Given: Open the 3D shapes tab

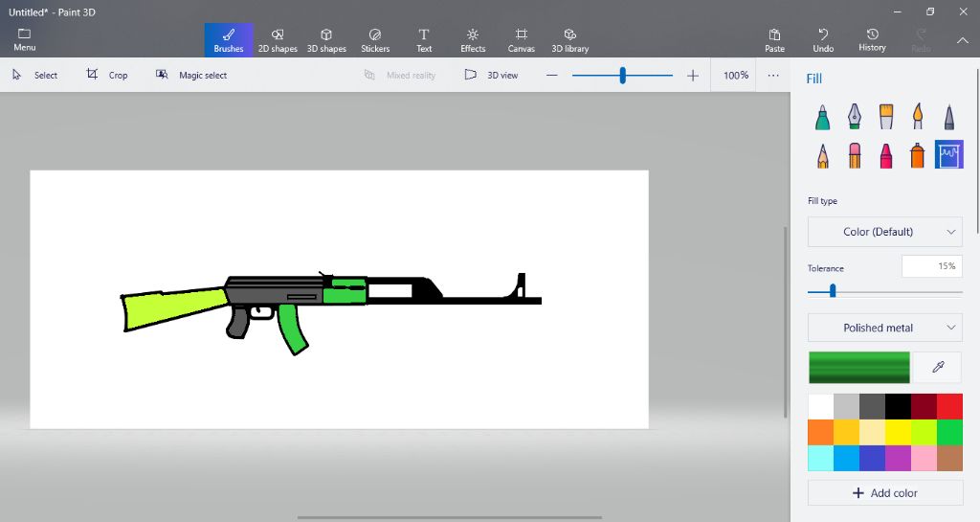Looking at the screenshot, I should 326,40.
